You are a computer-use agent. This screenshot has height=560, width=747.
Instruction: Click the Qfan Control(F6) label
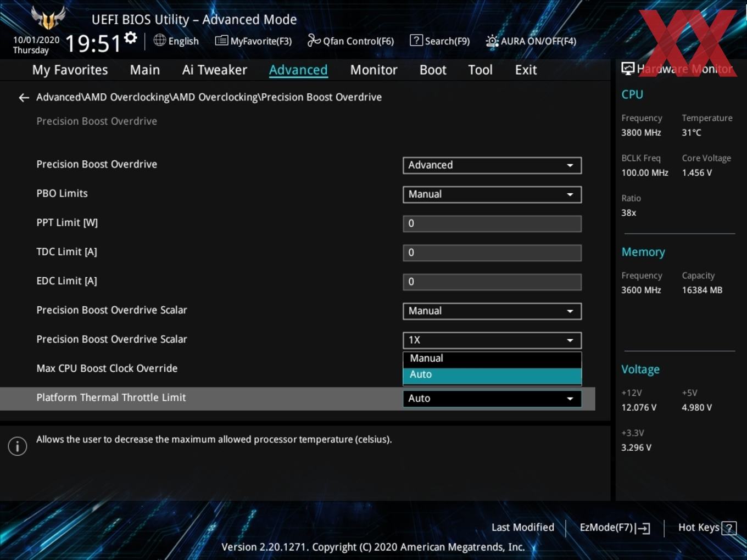(358, 41)
